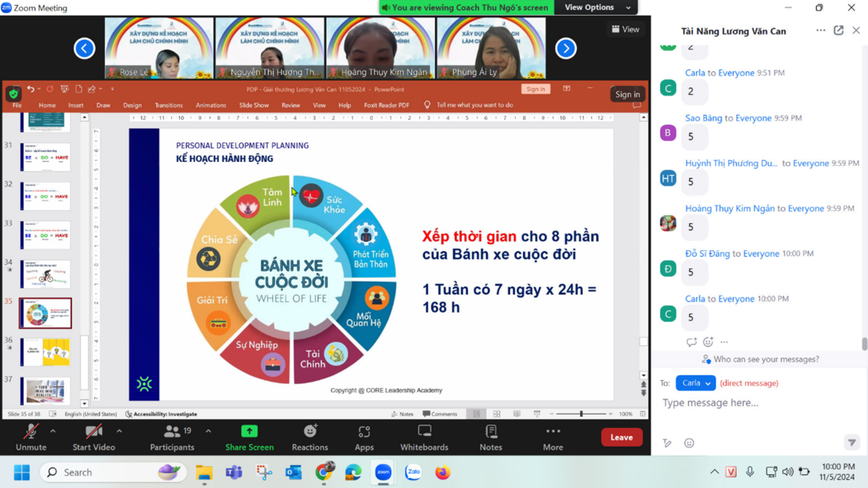Select slide 34 thumbnail with cyclist
Screen dimensions: 868x488
45,274
